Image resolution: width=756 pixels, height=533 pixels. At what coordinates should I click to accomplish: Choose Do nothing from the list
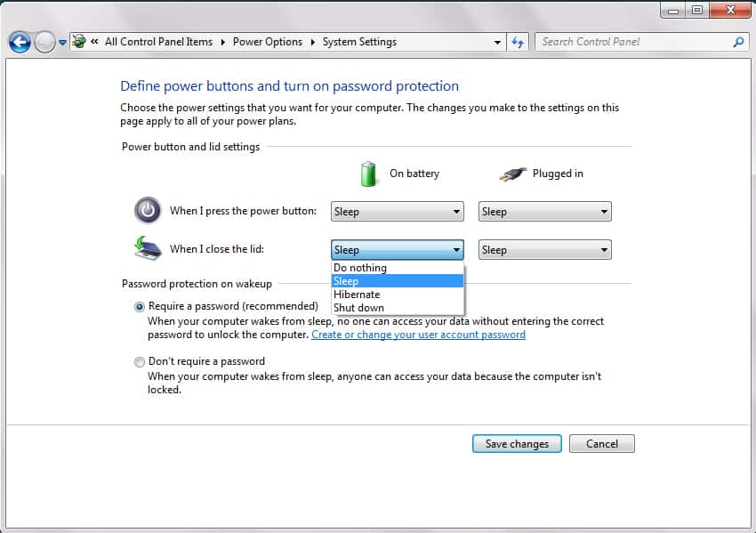pyautogui.click(x=360, y=268)
